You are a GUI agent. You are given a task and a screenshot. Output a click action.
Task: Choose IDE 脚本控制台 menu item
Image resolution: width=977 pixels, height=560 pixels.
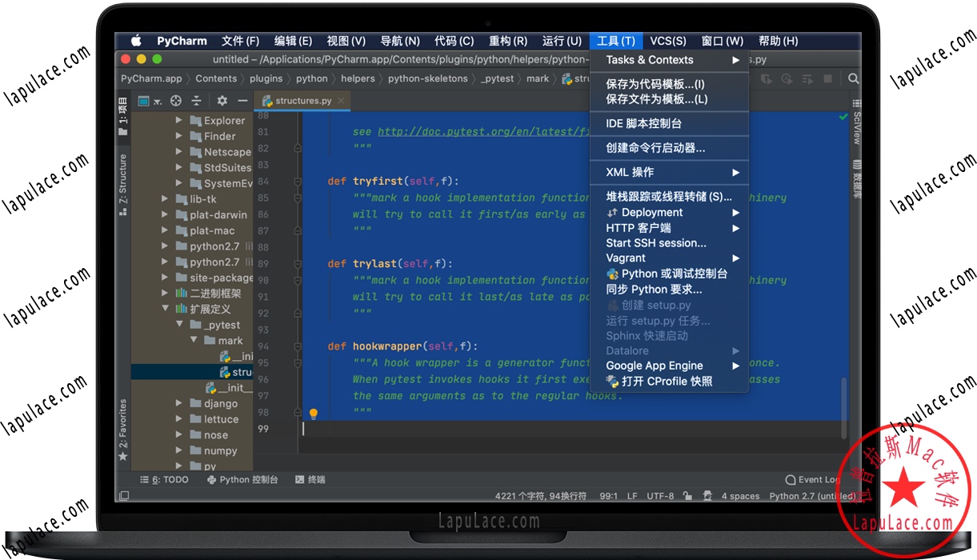(669, 124)
